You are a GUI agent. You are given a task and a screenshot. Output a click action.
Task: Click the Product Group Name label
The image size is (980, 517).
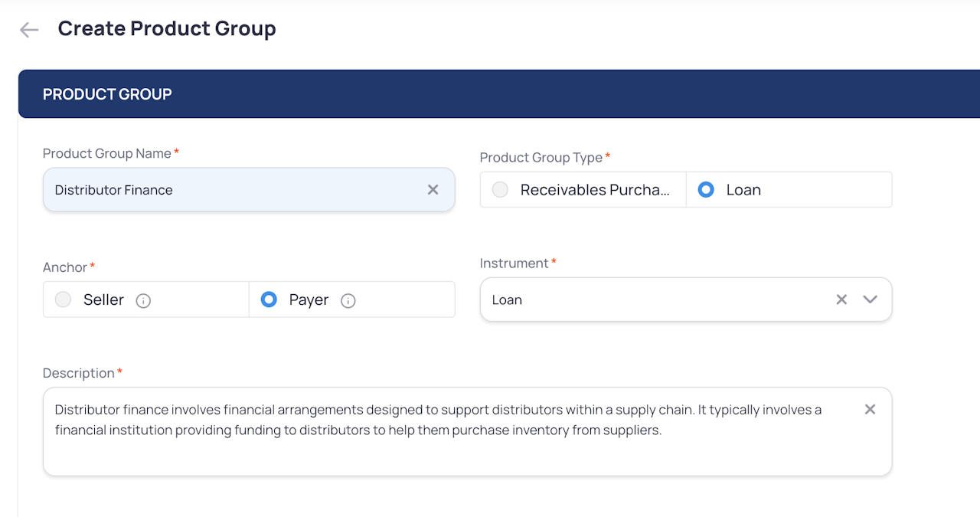(107, 153)
